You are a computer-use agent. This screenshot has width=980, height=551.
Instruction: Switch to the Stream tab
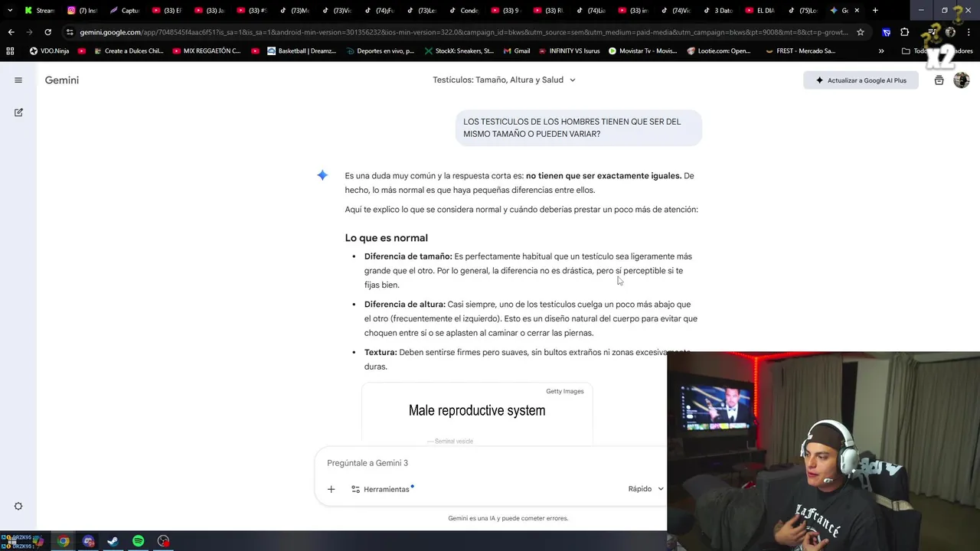[x=38, y=11]
